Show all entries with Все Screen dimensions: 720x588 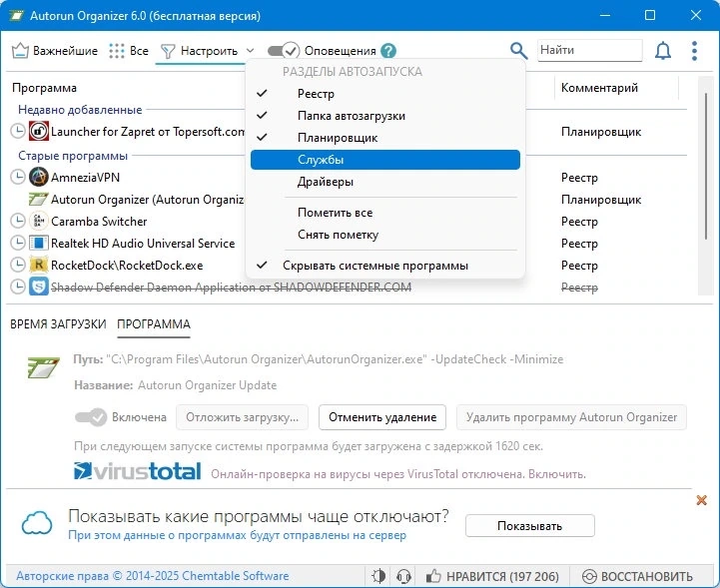coord(129,51)
